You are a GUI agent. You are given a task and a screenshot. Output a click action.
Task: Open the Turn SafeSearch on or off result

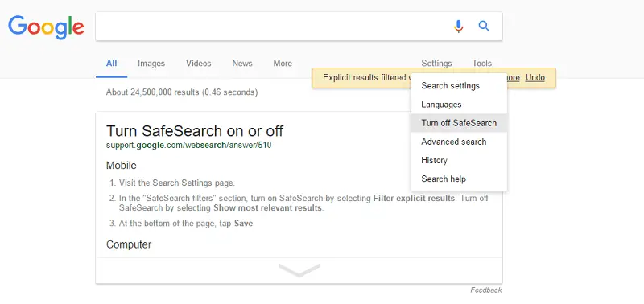click(x=195, y=131)
